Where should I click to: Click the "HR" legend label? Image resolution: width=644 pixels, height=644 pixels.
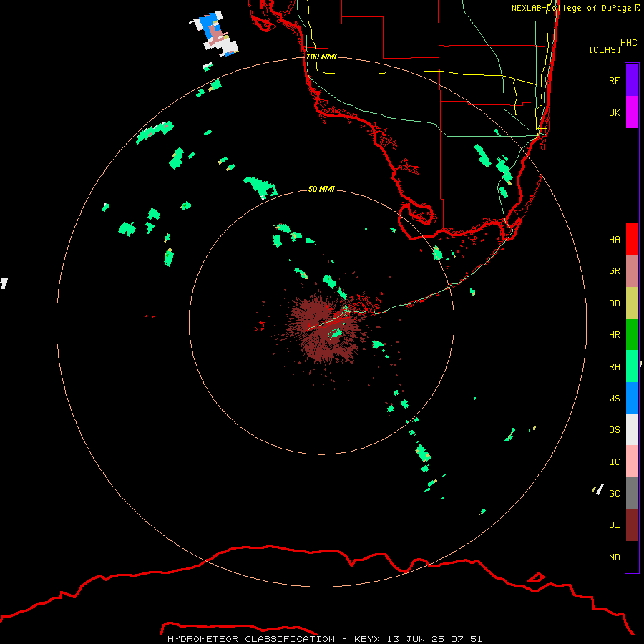click(x=614, y=334)
